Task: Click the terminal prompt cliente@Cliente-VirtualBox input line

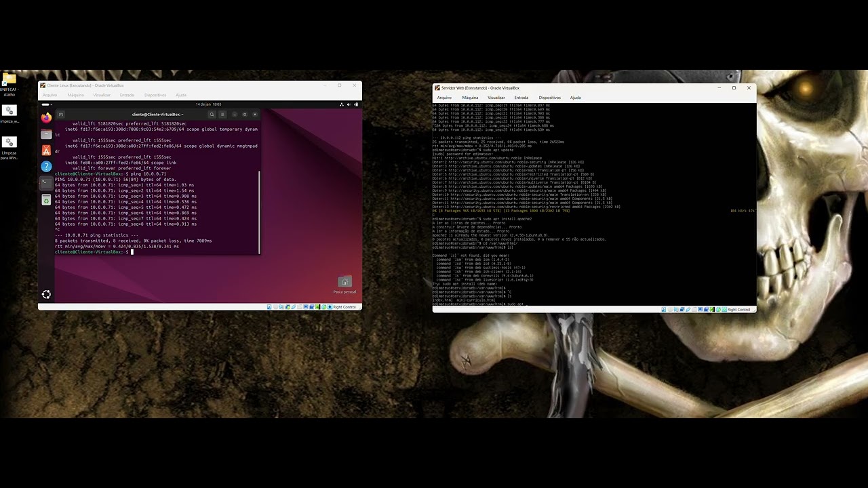Action: coord(94,252)
